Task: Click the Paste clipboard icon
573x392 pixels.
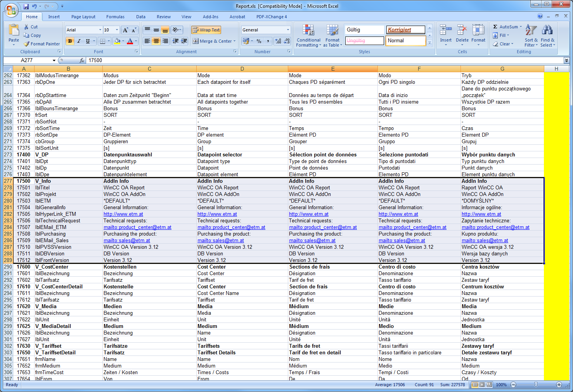Action: [14, 30]
